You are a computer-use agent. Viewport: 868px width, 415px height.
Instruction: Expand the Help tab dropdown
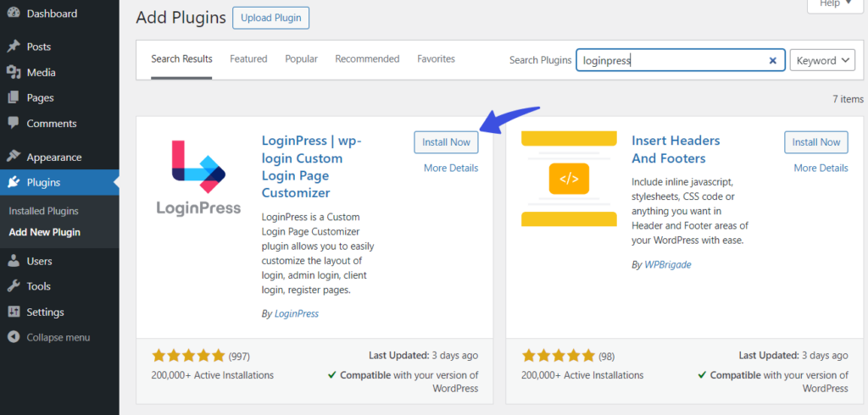836,4
